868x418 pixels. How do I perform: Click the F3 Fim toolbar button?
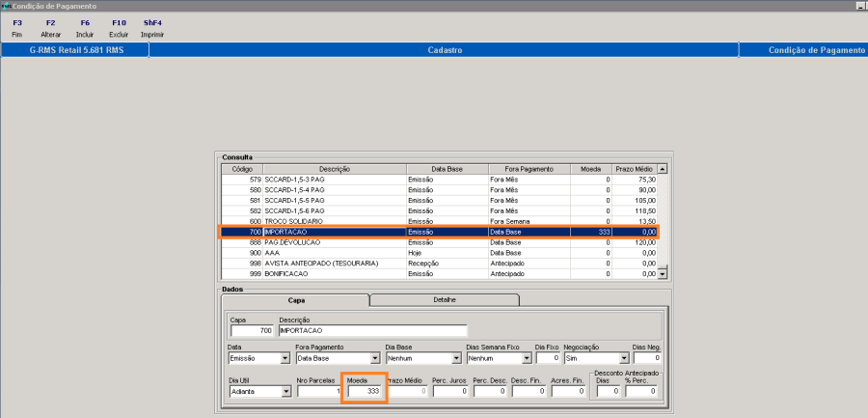point(17,27)
